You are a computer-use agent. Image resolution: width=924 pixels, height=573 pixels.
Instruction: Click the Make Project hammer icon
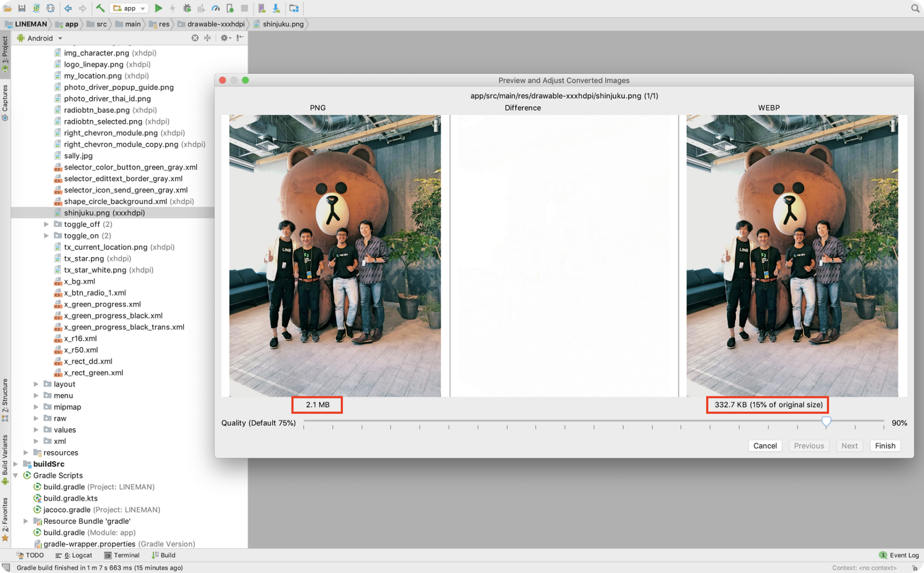pyautogui.click(x=100, y=8)
